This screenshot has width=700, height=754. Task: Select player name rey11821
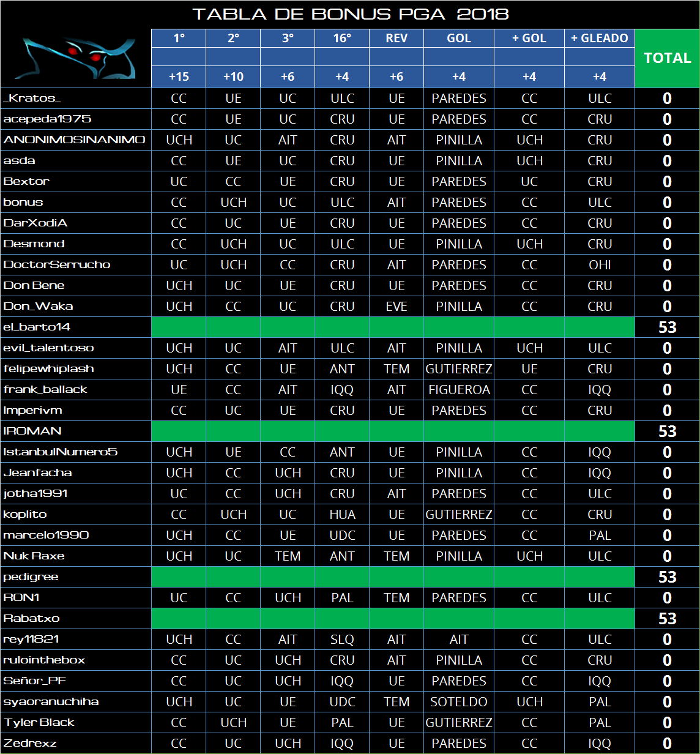click(31, 639)
